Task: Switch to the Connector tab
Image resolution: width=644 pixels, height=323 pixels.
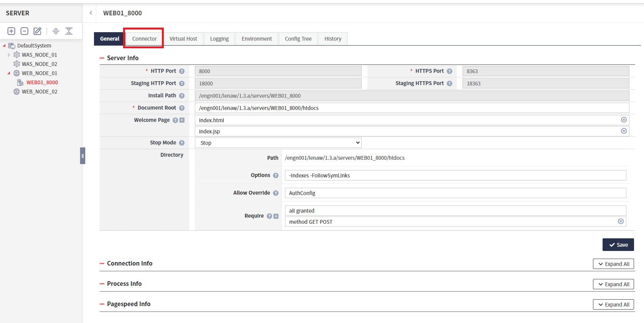Action: point(144,39)
